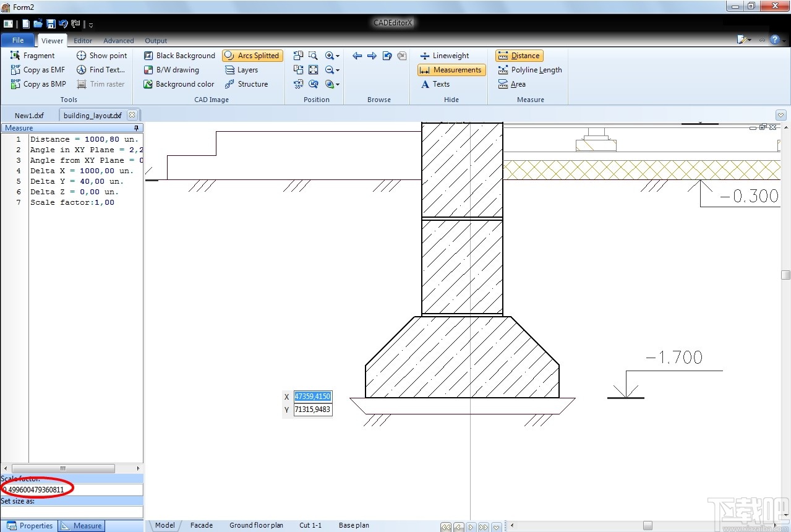Open the quick access toolbar customize dropdown
The height and width of the screenshot is (532, 791).
(91, 25)
